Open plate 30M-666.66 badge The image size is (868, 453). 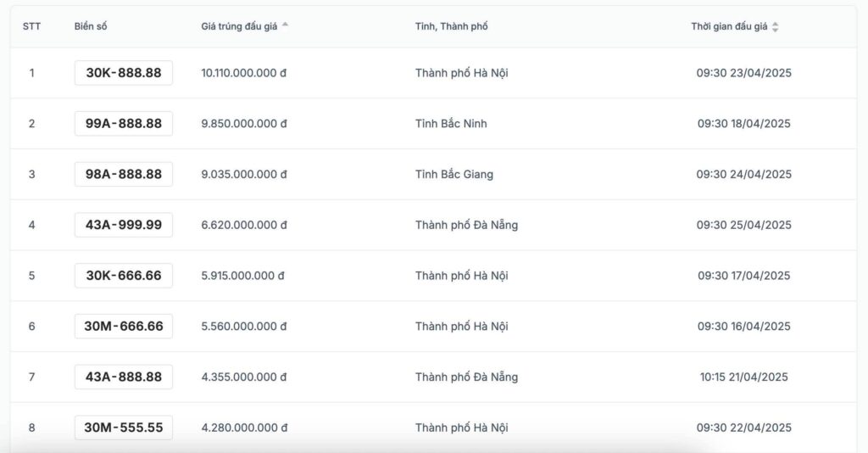(124, 327)
